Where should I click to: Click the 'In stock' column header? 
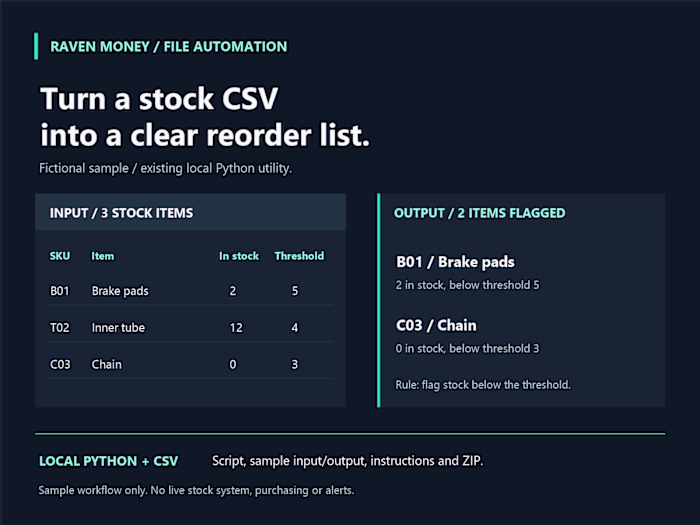pos(239,256)
